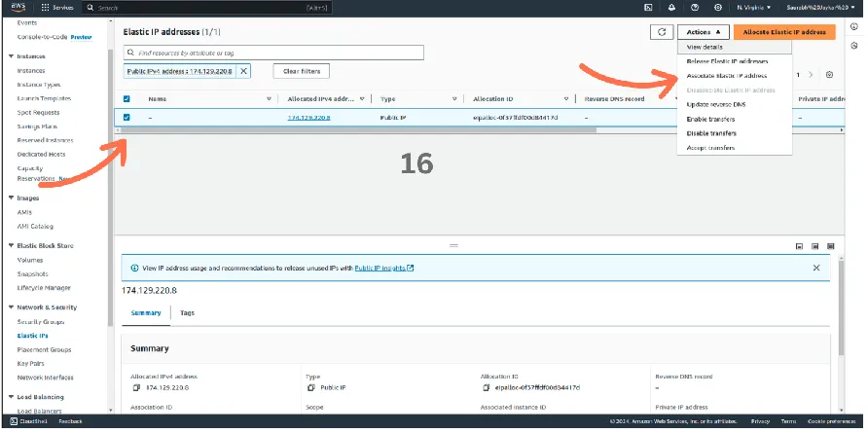This screenshot has height=433, width=868.
Task: Open the right edge clock icon
Action: pyautogui.click(x=854, y=46)
